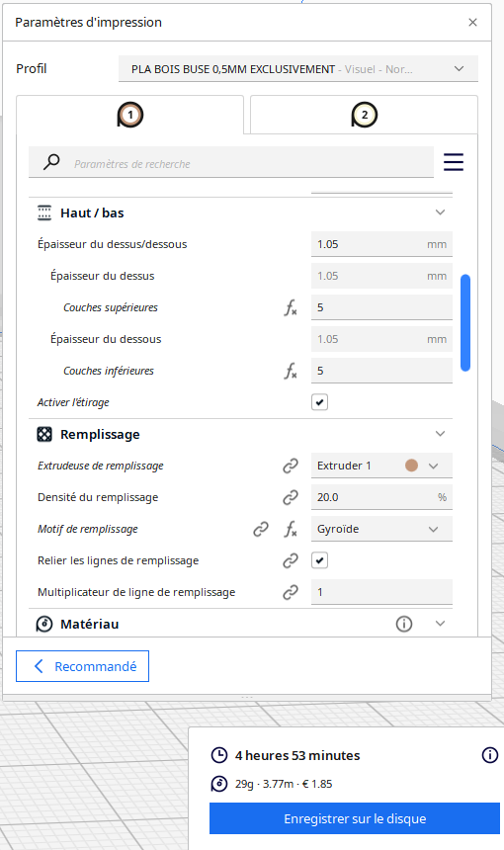Image resolution: width=504 pixels, height=850 pixels.
Task: Click link icon for Multiplicateur de ligne
Action: coord(291,592)
